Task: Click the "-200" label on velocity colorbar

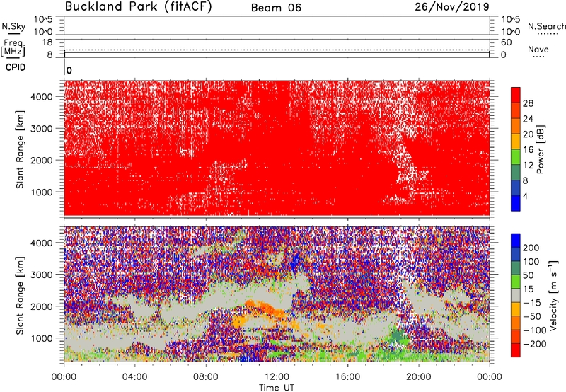Action: click(x=534, y=344)
